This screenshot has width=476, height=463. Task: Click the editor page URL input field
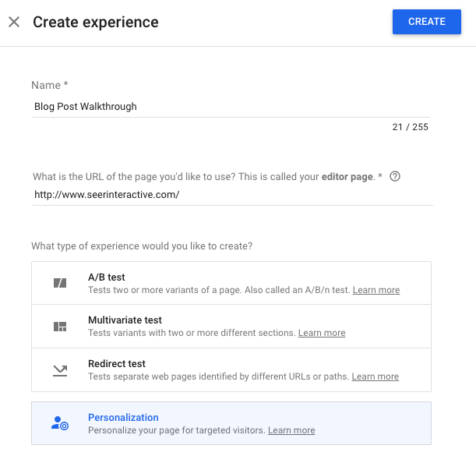231,194
